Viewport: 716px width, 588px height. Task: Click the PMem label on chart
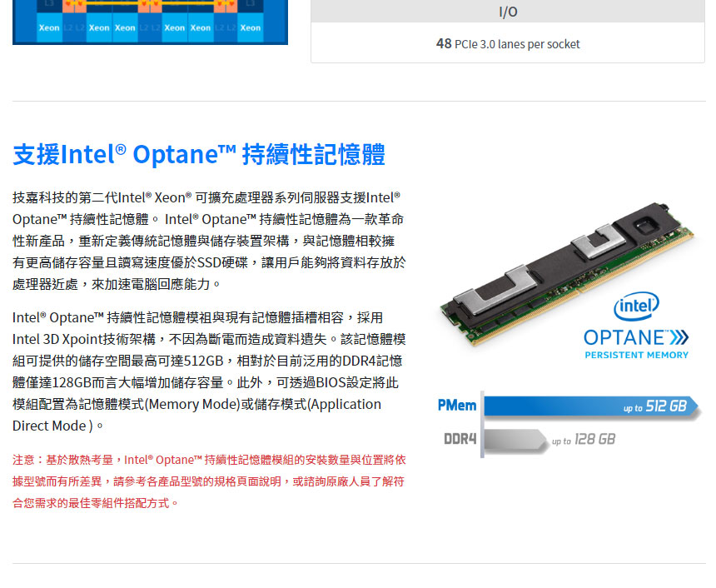point(456,406)
